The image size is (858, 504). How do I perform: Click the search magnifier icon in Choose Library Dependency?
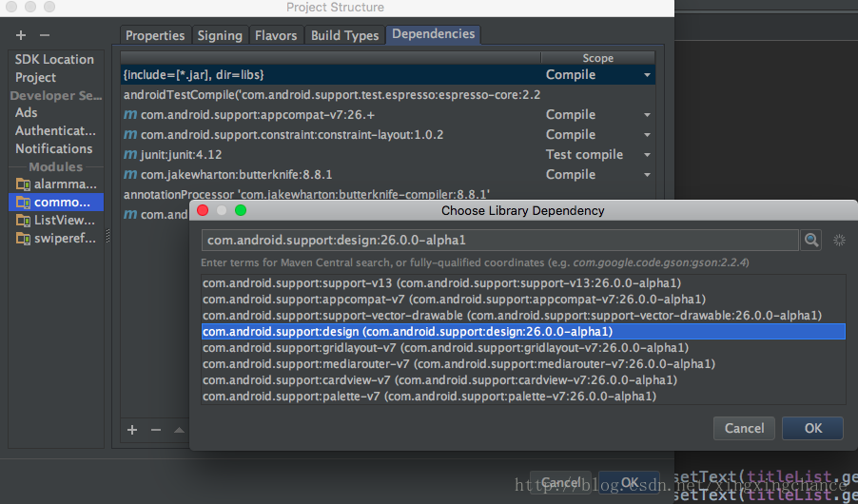[811, 240]
